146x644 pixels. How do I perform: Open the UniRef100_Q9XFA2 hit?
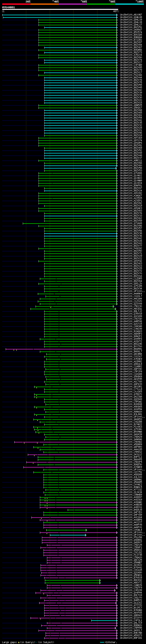click(x=131, y=261)
